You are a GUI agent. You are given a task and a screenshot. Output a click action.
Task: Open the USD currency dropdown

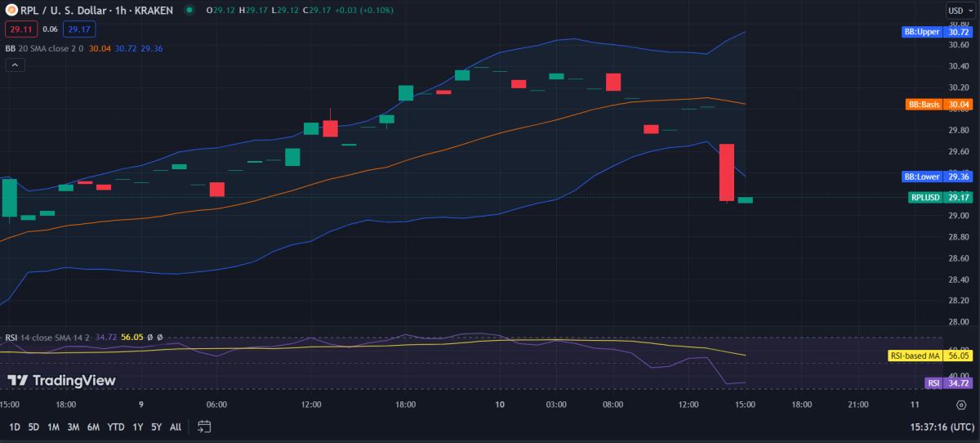coord(960,11)
